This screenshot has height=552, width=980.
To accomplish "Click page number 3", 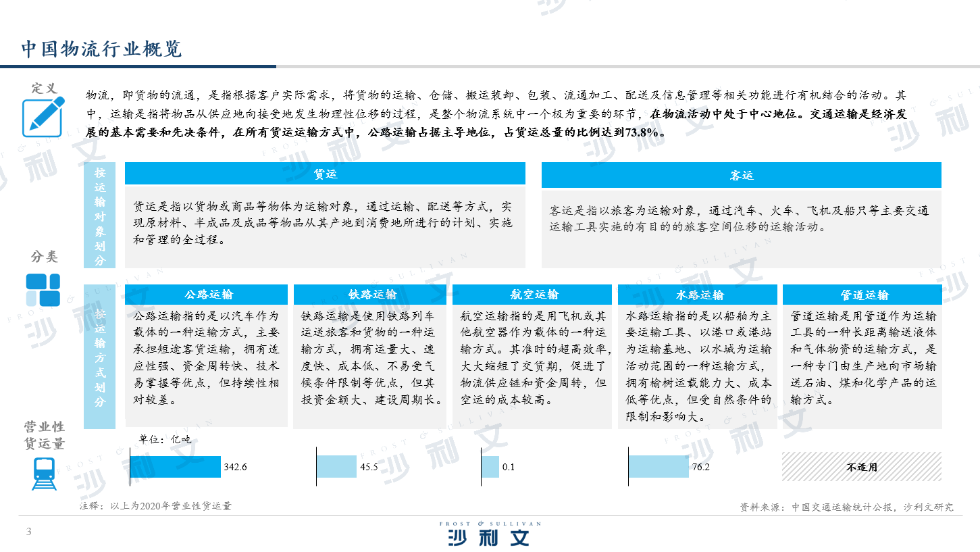I will [x=28, y=531].
